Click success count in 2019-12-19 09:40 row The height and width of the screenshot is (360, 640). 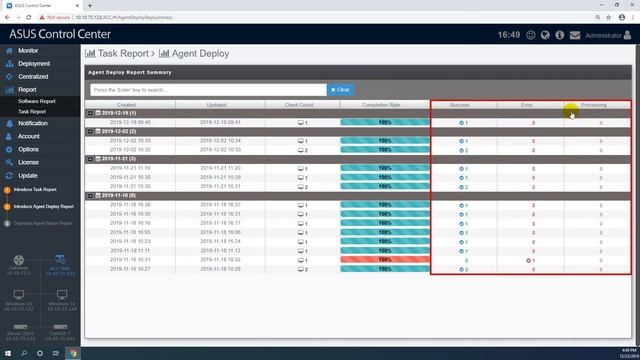(463, 123)
